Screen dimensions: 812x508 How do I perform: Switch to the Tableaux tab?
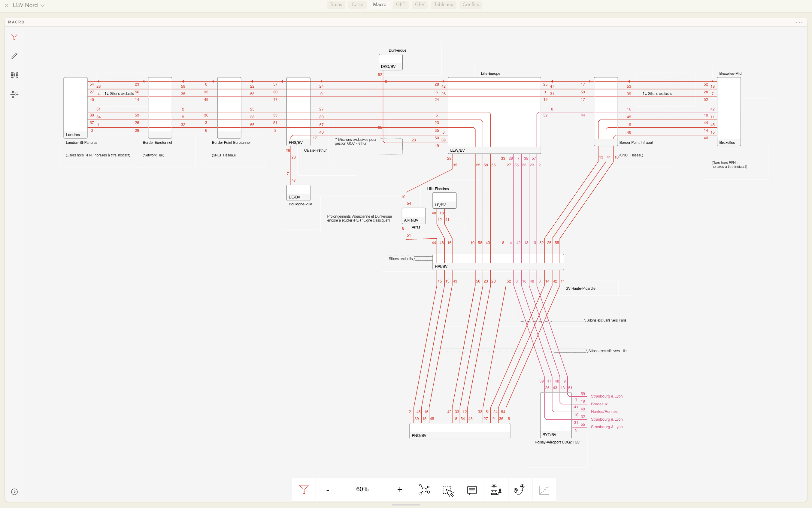point(444,5)
